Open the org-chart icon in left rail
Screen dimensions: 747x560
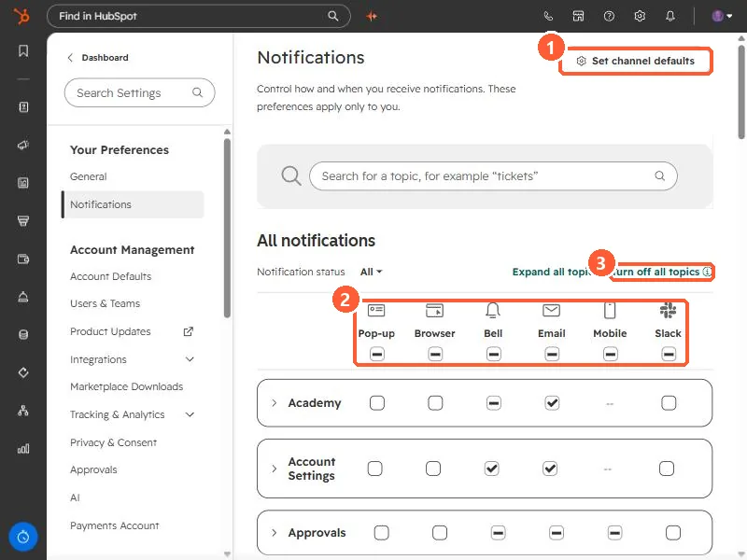(22, 411)
